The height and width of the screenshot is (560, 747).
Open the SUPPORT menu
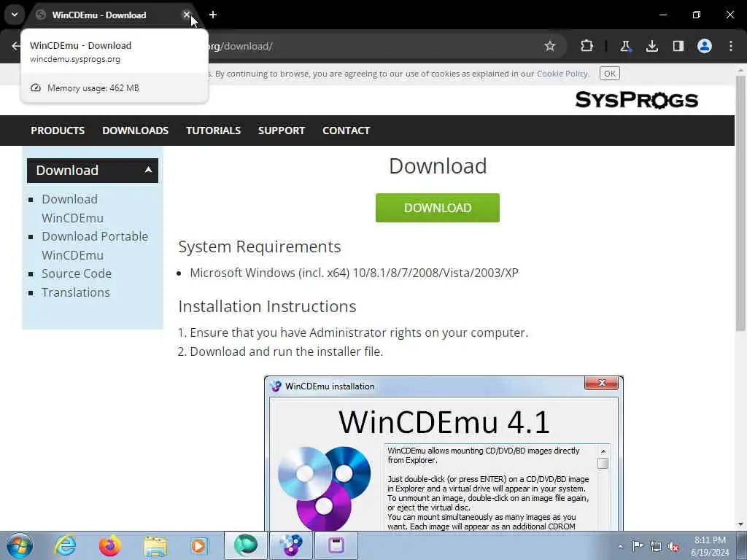tap(282, 131)
